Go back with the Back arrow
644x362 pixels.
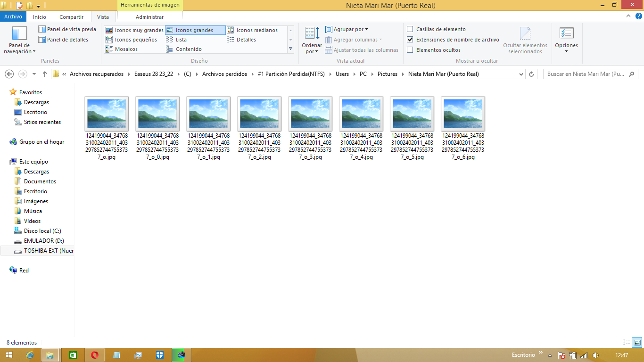coord(9,74)
